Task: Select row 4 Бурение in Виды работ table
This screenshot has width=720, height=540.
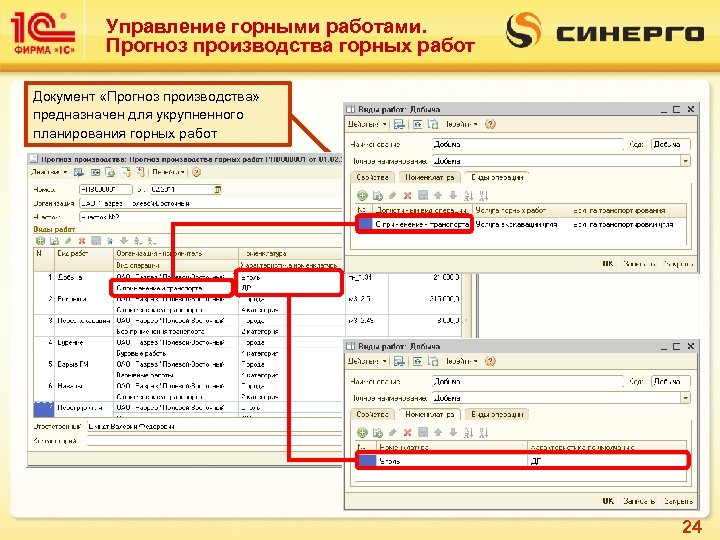Action: (x=70, y=343)
